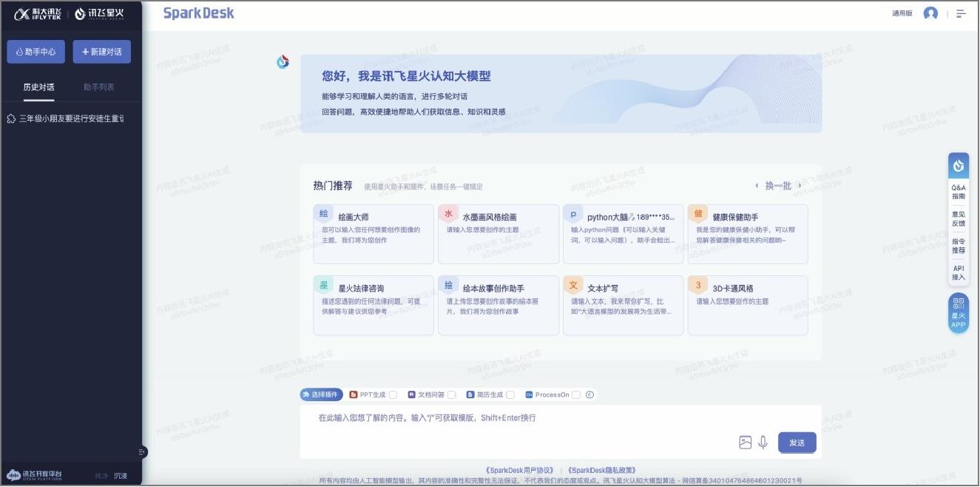Click the 助手中心 button
980x487 pixels.
[x=36, y=52]
